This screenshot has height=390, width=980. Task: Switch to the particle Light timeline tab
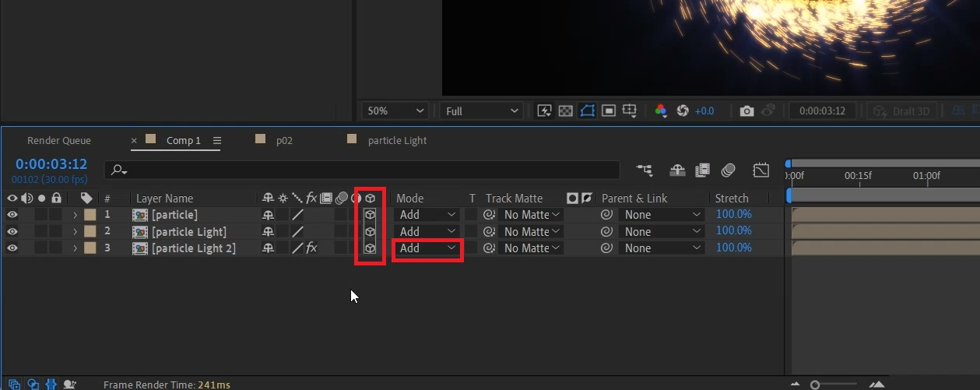click(397, 140)
